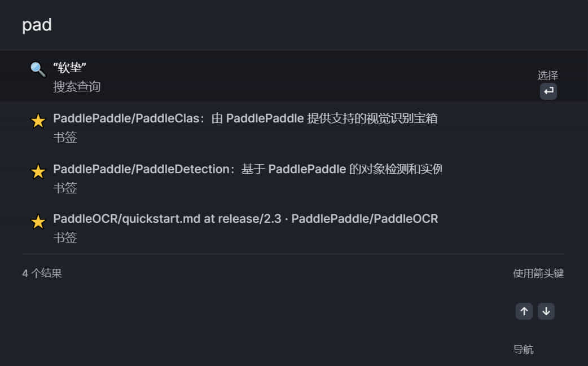The width and height of the screenshot is (588, 366).
Task: Click "书签" label under PaddleDetection result
Action: (x=65, y=188)
